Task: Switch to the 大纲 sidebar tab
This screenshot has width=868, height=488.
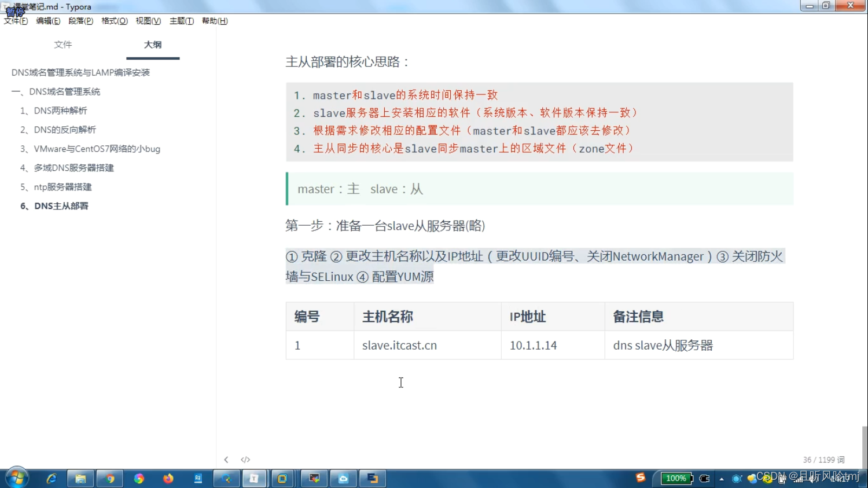Action: click(152, 44)
